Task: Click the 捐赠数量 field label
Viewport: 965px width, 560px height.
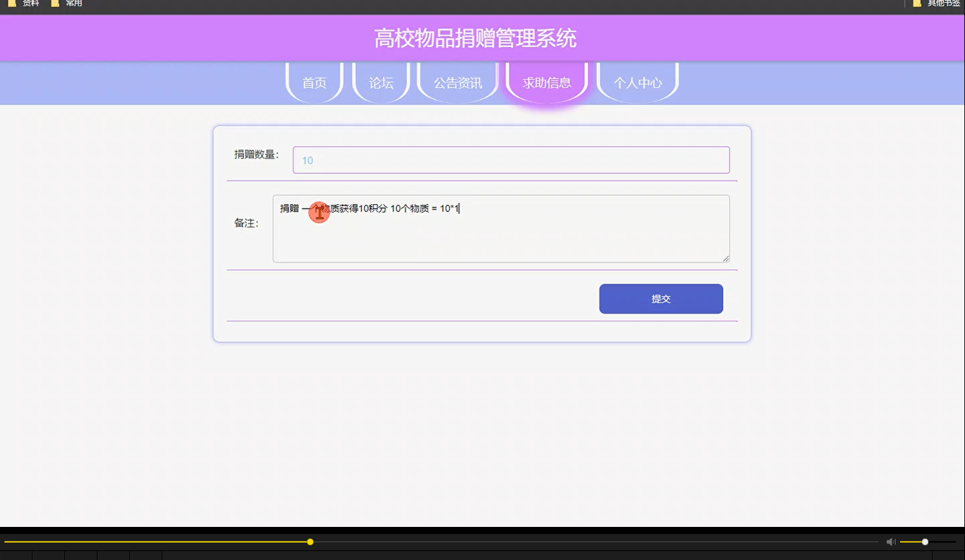Action: [257, 155]
